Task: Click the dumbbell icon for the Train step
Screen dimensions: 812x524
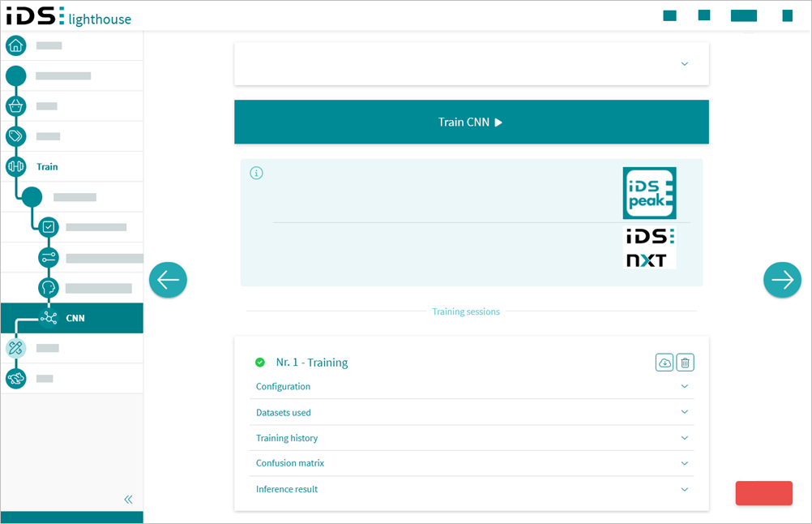Action: click(x=16, y=165)
